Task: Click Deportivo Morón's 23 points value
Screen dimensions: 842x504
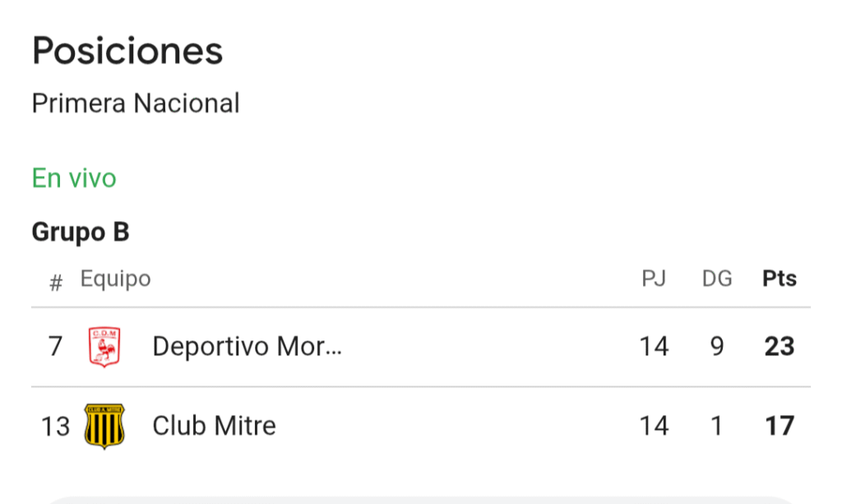Action: coord(780,346)
